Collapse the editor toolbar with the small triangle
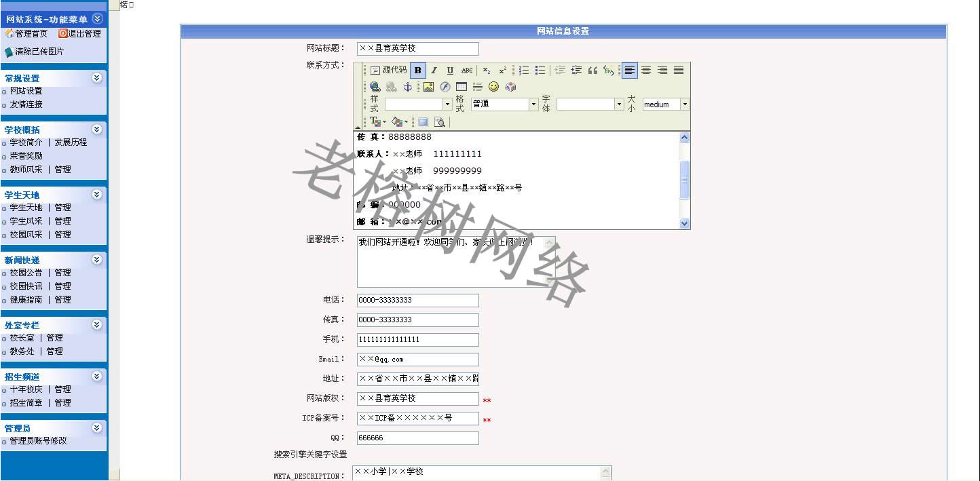Viewport: 980px width, 481px height. [x=358, y=127]
